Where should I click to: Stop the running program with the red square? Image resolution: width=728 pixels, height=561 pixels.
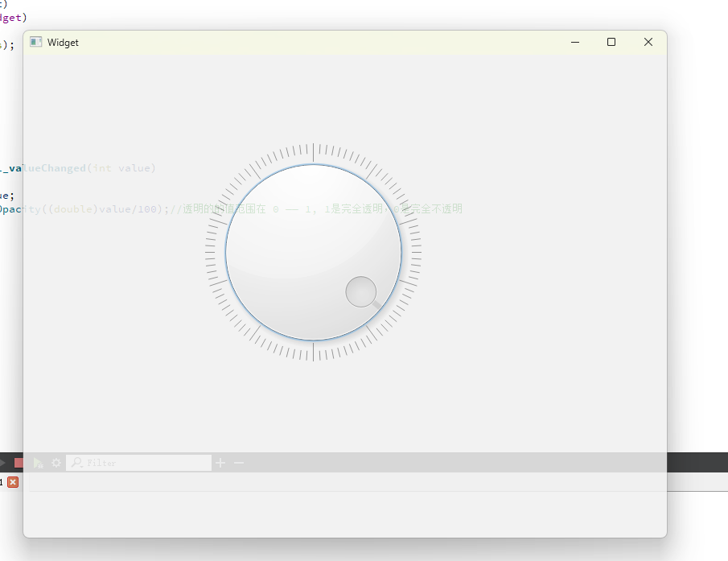click(19, 463)
